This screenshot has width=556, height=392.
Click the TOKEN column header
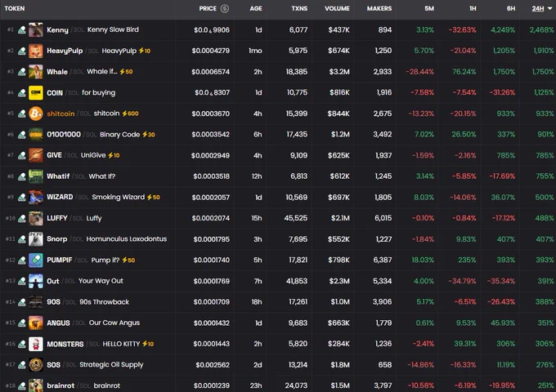pyautogui.click(x=15, y=8)
